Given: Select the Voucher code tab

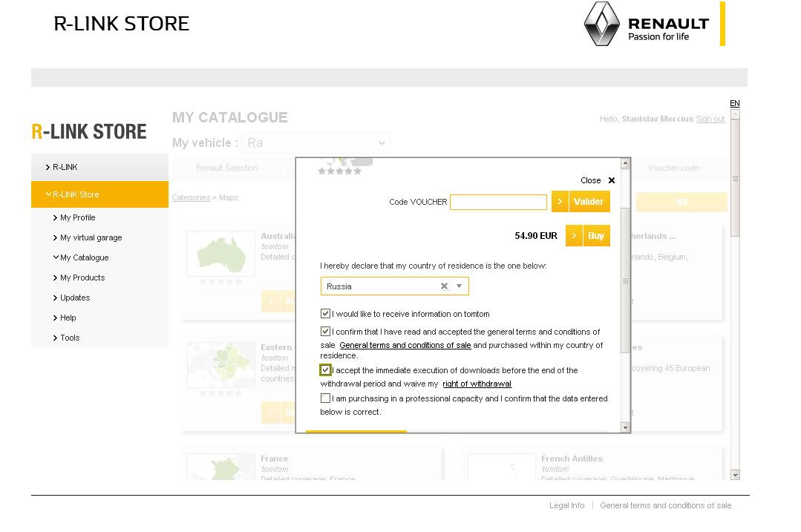Looking at the screenshot, I should pyautogui.click(x=673, y=168).
